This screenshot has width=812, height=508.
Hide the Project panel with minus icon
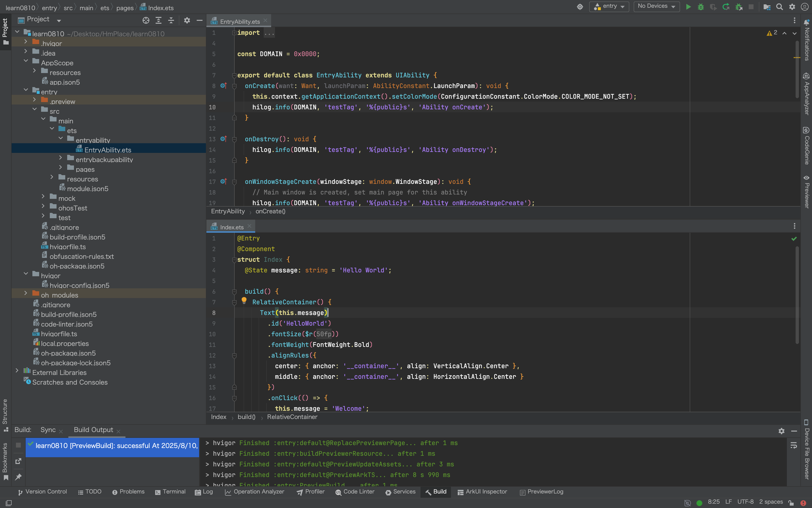199,21
